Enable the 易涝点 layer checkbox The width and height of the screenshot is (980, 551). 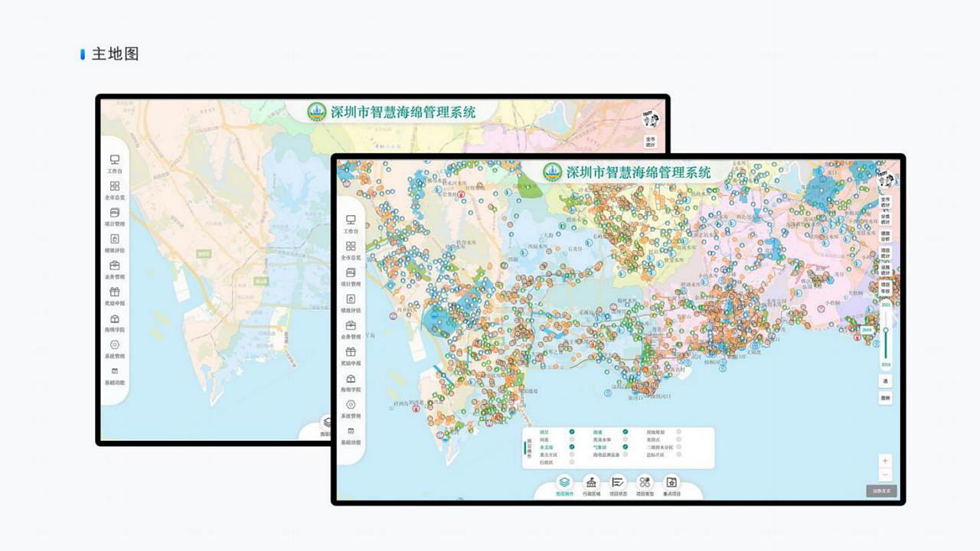pos(678,439)
